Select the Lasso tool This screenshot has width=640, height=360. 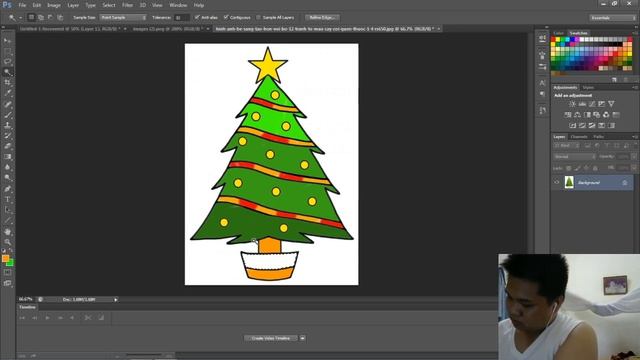coord(7,62)
